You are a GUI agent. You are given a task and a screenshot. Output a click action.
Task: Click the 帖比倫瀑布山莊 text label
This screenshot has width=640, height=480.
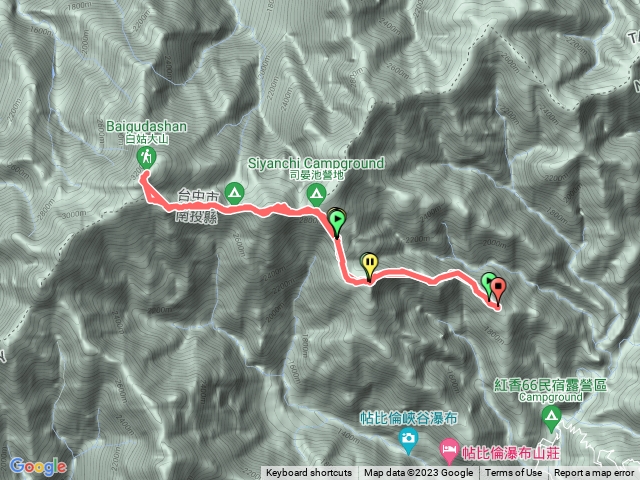pyautogui.click(x=511, y=453)
